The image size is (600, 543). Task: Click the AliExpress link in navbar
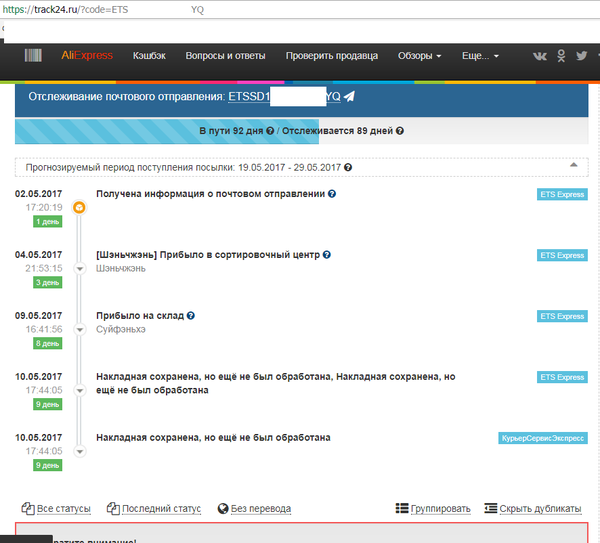[x=87, y=56]
